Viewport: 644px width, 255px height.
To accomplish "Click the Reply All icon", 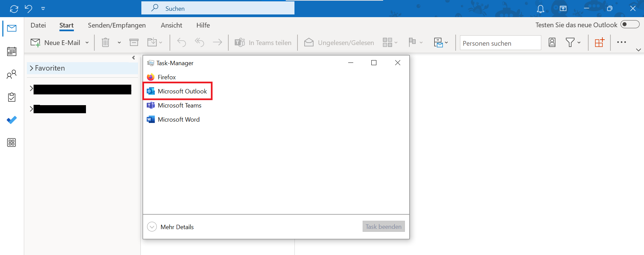I will pos(199,42).
